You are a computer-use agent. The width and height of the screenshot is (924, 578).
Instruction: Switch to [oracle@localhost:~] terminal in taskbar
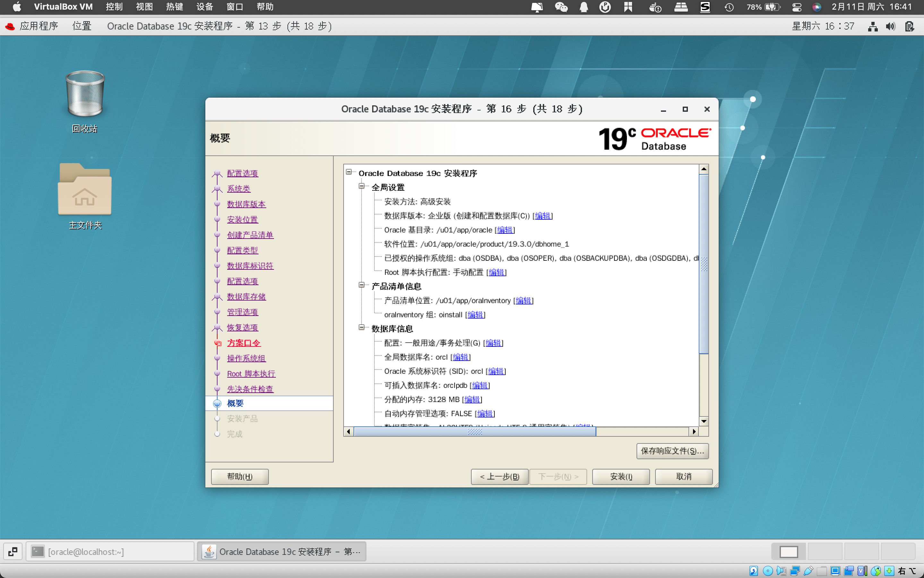click(110, 551)
